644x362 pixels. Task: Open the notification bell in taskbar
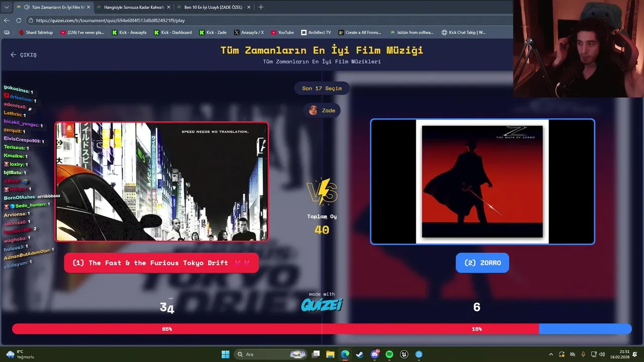point(635,354)
